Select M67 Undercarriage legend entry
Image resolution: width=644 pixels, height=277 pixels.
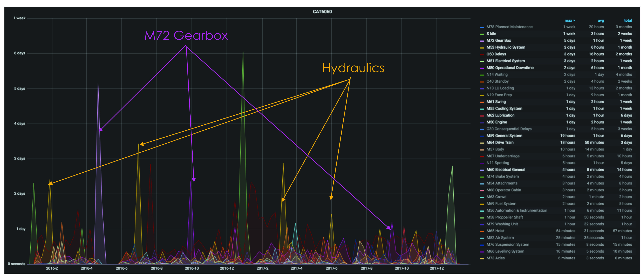click(503, 156)
